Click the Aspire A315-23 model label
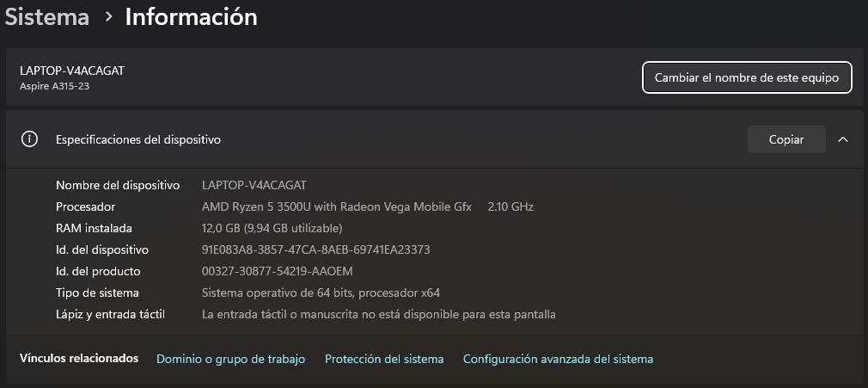 point(54,87)
